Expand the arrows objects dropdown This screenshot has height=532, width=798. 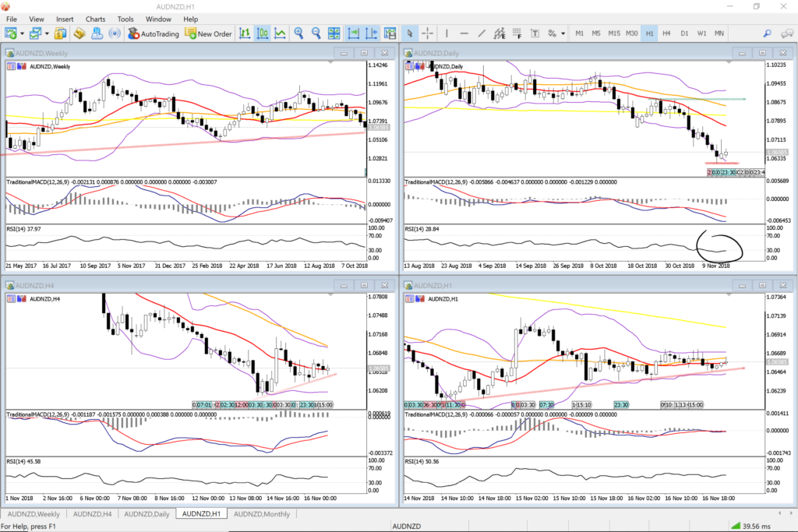point(563,33)
